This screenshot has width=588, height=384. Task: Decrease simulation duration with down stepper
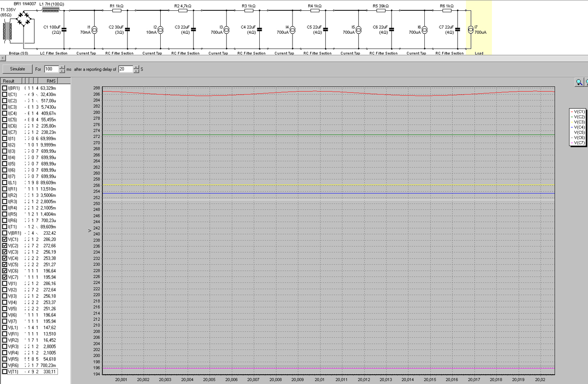point(62,71)
